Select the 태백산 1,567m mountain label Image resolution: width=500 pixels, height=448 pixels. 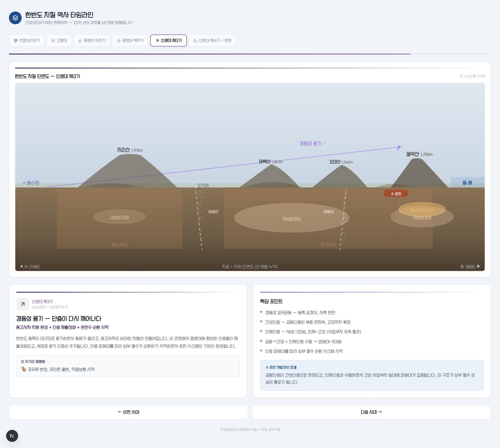click(x=271, y=162)
